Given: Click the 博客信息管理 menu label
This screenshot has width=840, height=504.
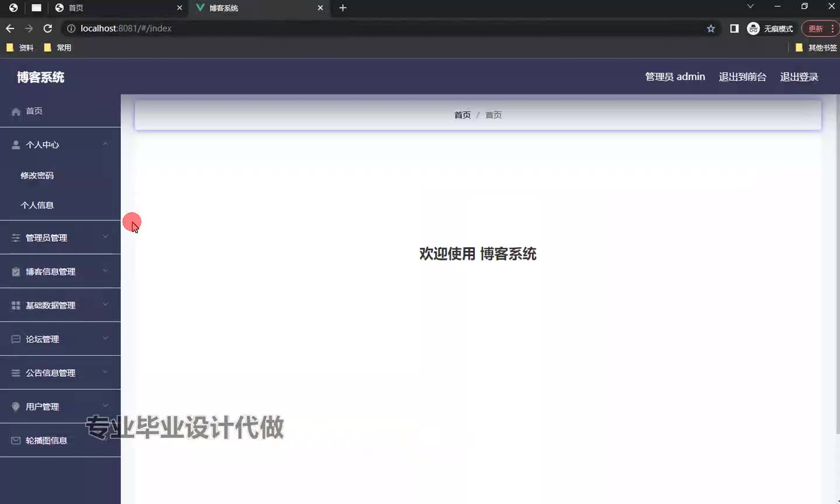Looking at the screenshot, I should pos(50,272).
